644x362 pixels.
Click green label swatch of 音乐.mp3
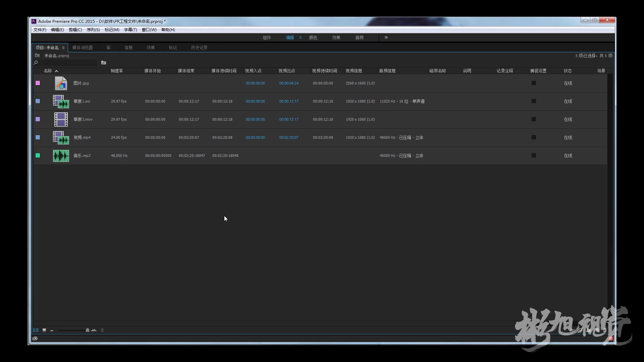pos(38,156)
